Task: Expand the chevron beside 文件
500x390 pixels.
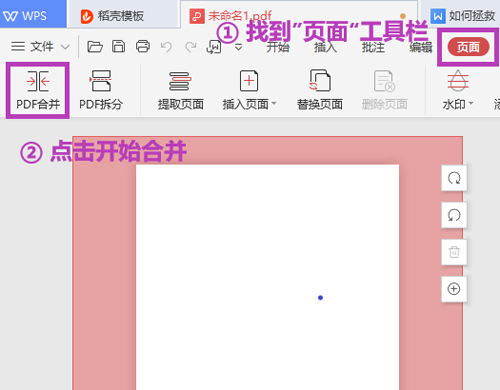Action: pyautogui.click(x=66, y=47)
